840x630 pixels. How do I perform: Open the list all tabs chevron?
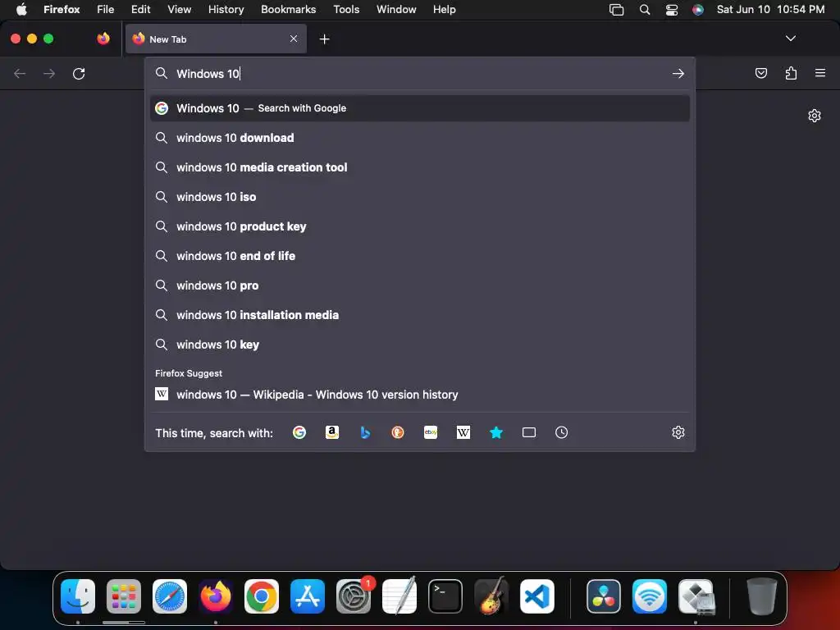[790, 39]
